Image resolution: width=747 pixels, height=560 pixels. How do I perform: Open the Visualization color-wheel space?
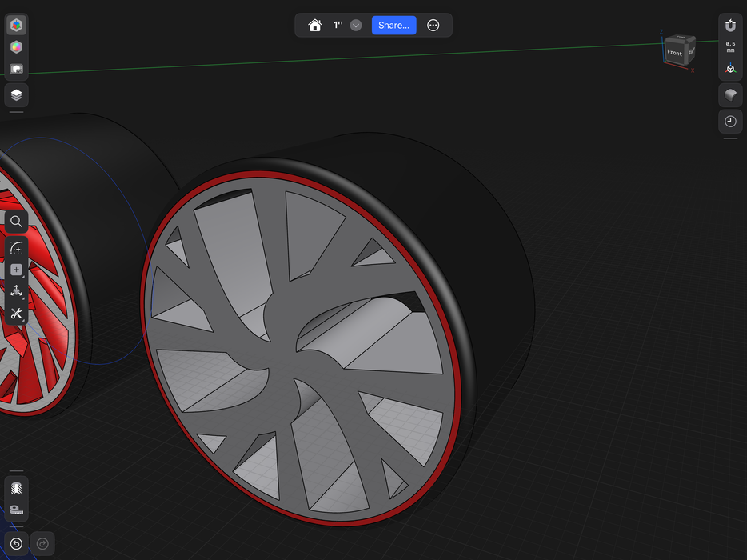[x=16, y=46]
